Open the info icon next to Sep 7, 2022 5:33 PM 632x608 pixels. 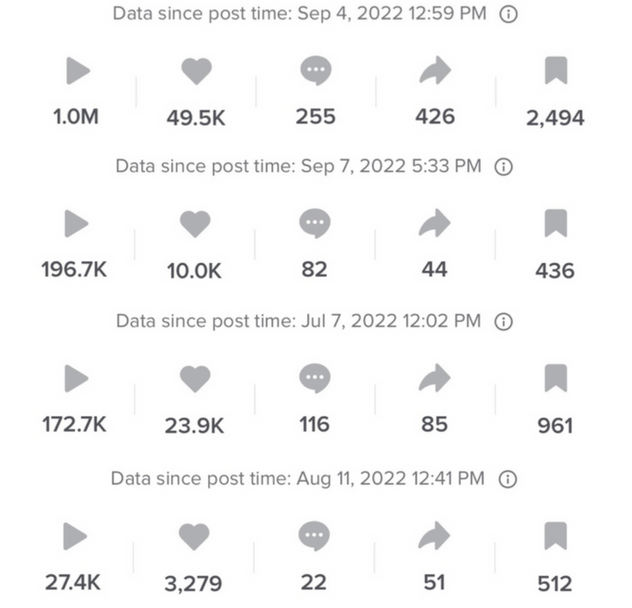503,167
